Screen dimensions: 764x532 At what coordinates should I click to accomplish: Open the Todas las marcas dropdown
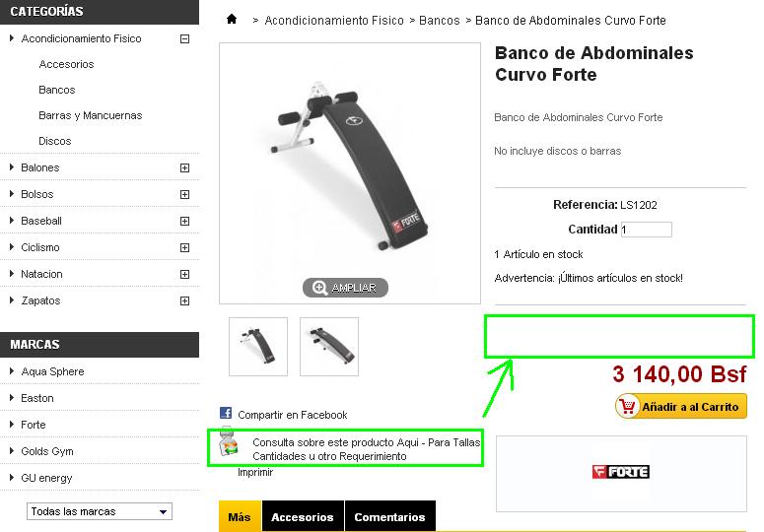pyautogui.click(x=100, y=511)
